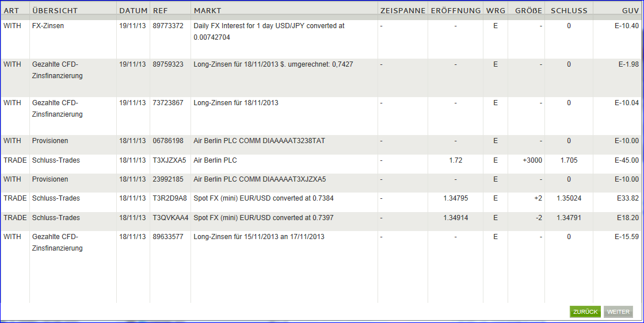
Task: Click reference number 89633577
Action: [x=168, y=237]
